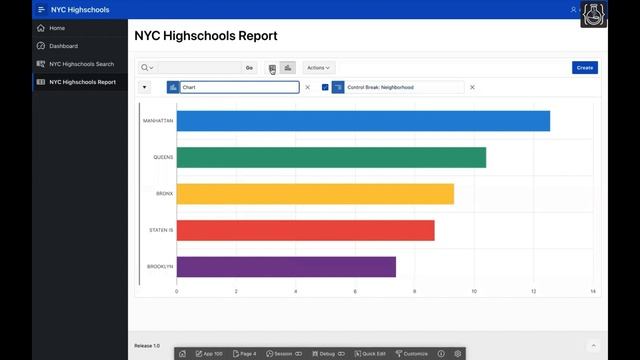640x360 pixels.
Task: Open Debug in developer toolbar
Action: click(x=328, y=354)
